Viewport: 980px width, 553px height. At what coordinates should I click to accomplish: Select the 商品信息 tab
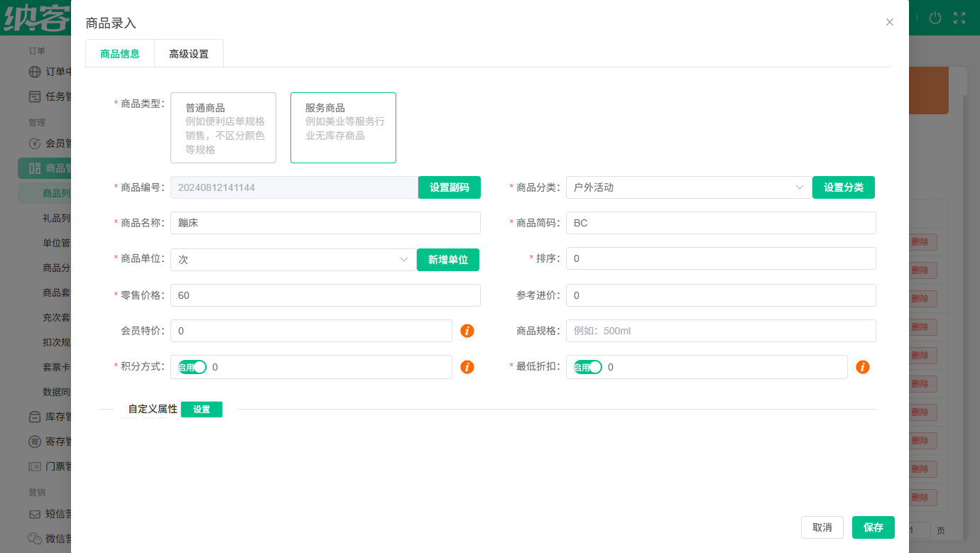(x=119, y=53)
